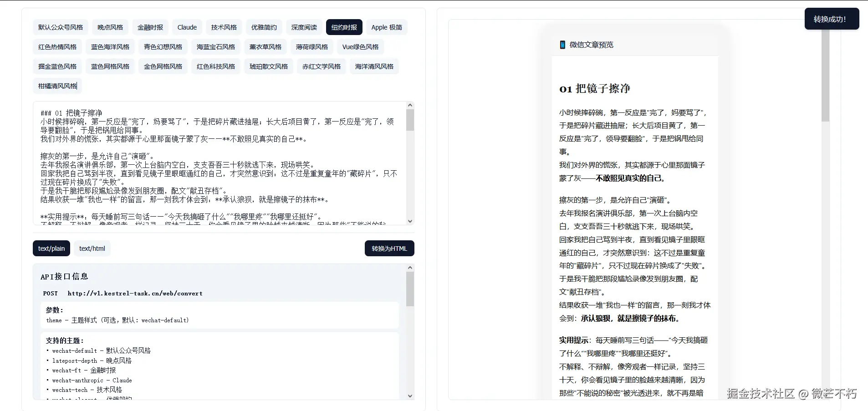Click the markdown editor's scroll-down arrow

coord(410,221)
